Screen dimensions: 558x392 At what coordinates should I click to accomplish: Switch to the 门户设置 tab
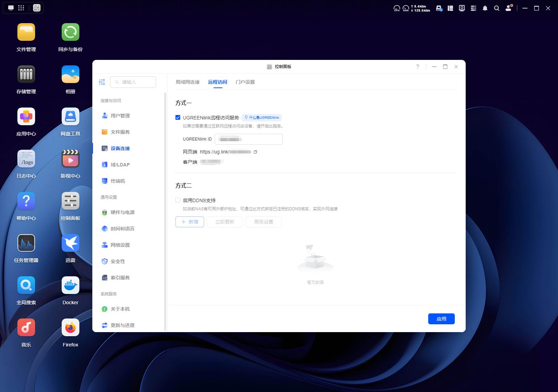pos(245,82)
